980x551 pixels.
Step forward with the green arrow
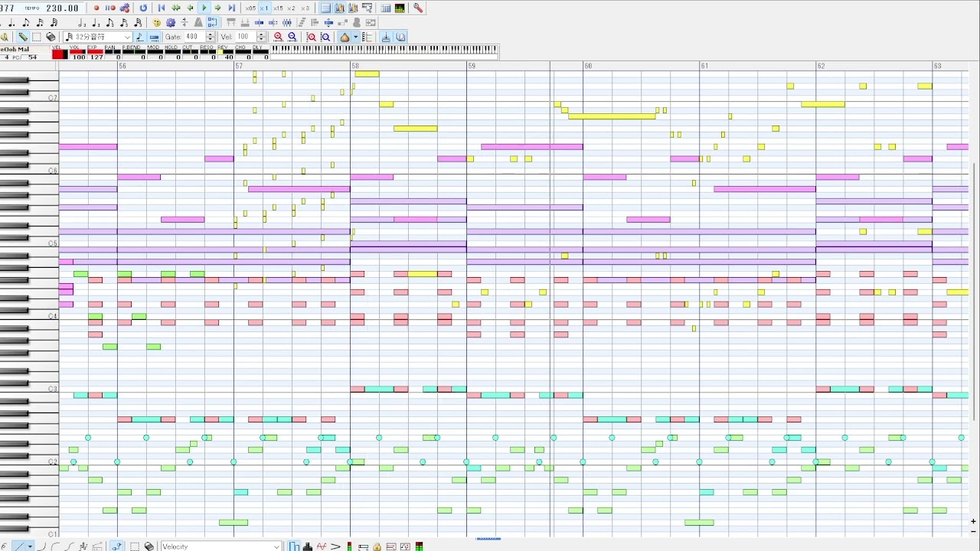coord(218,8)
